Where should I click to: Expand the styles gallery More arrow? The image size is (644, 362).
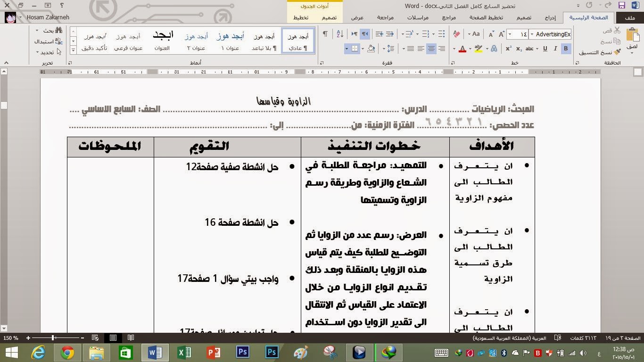74,49
